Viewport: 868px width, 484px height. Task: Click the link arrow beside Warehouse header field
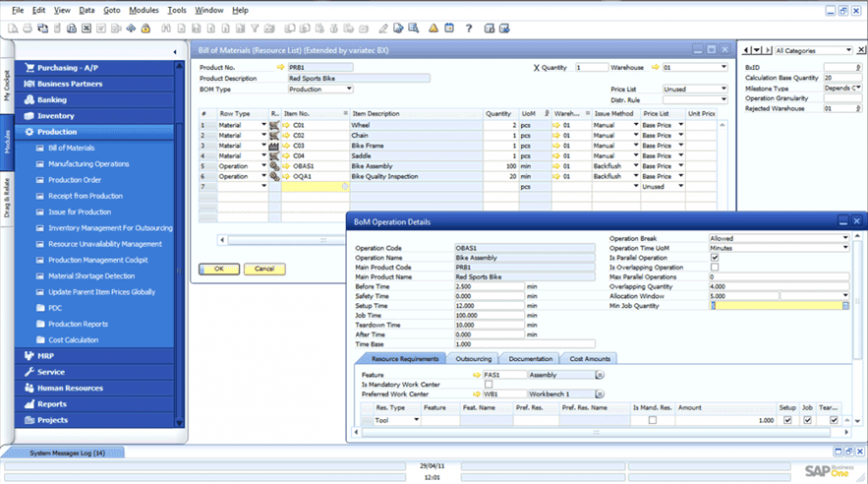656,67
